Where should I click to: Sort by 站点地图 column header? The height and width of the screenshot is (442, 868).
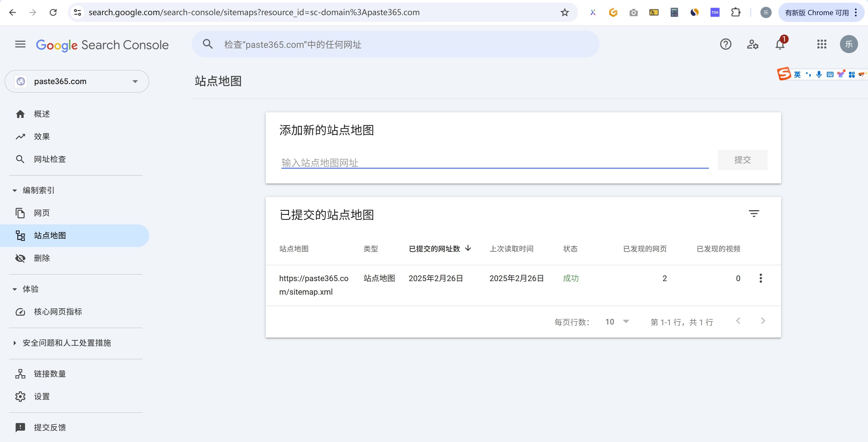(294, 249)
